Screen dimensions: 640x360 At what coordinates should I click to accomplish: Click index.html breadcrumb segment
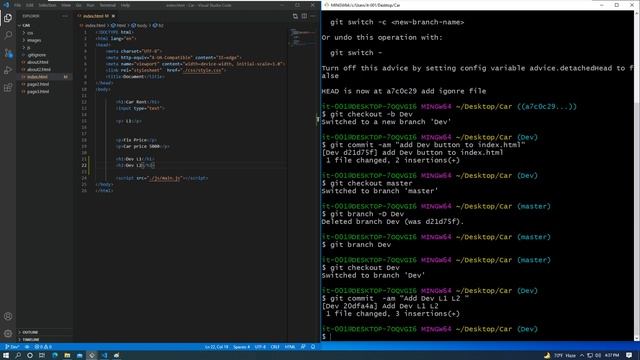click(x=95, y=25)
